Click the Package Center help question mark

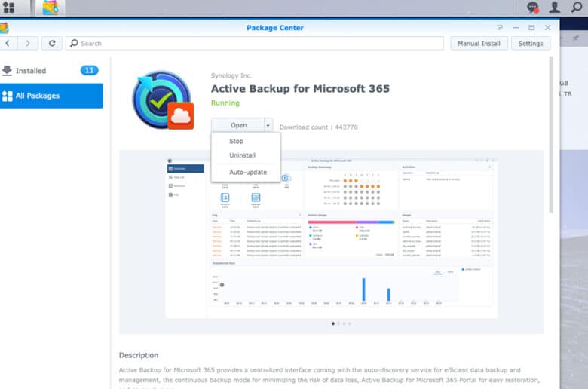coord(500,28)
